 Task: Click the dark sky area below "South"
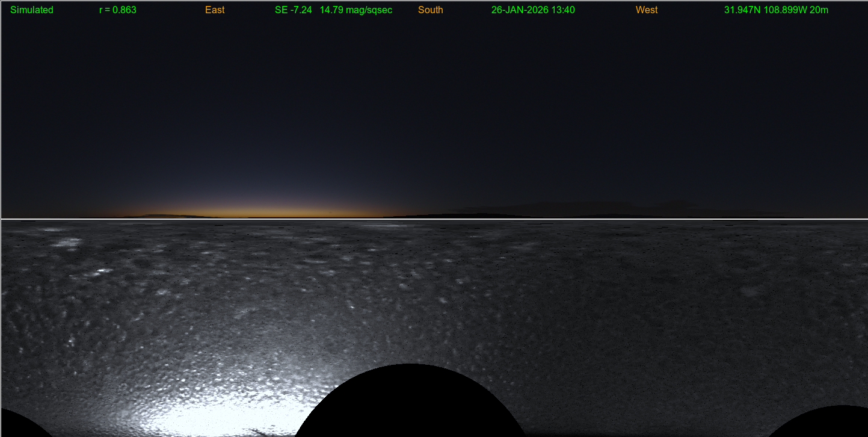[x=431, y=90]
